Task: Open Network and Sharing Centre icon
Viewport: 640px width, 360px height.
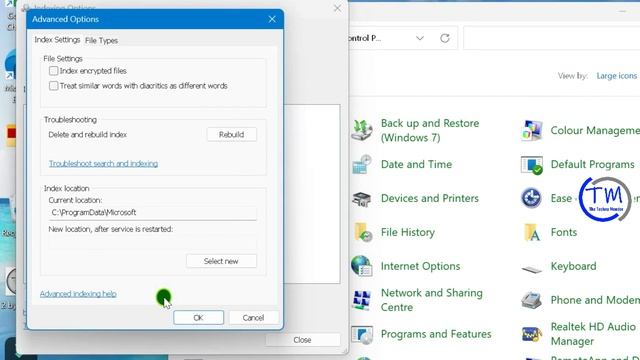Action: (362, 300)
